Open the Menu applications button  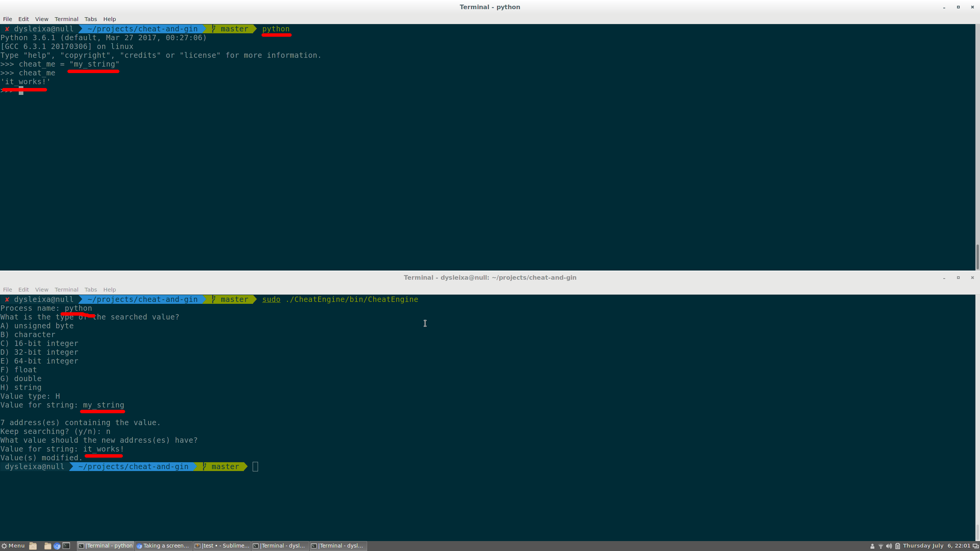point(13,546)
